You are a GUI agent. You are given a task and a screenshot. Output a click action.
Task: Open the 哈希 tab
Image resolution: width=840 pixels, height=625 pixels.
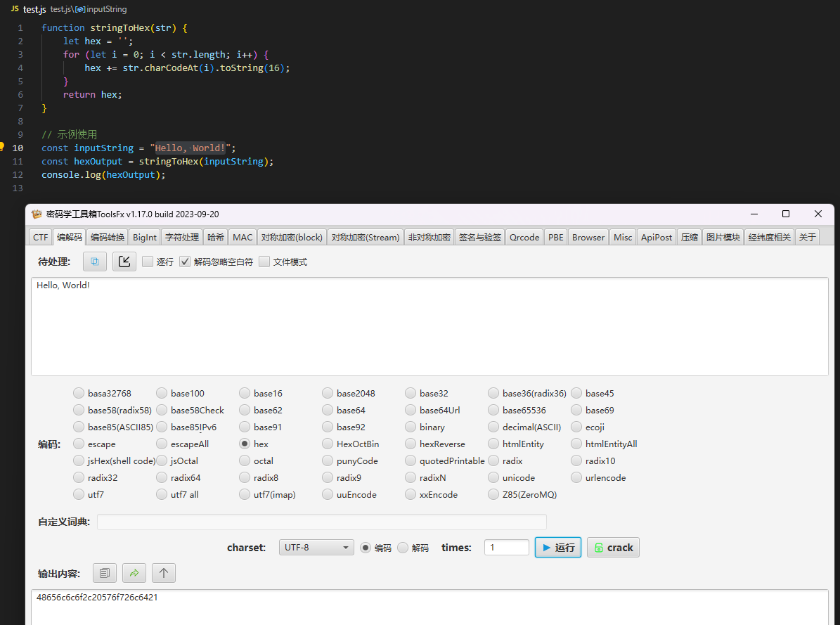point(216,237)
